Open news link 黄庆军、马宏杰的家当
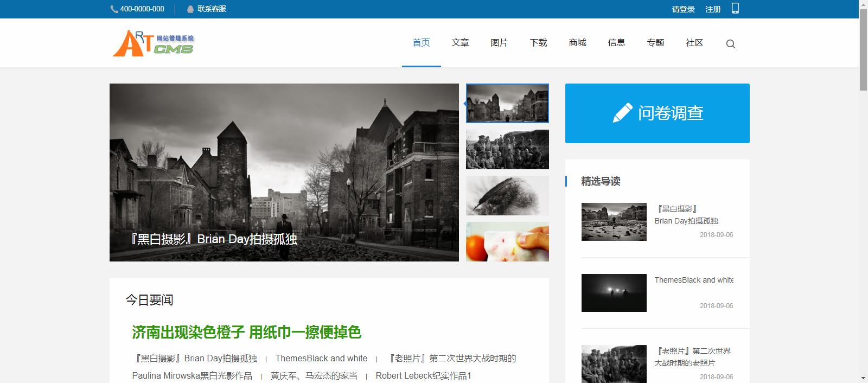 point(314,376)
